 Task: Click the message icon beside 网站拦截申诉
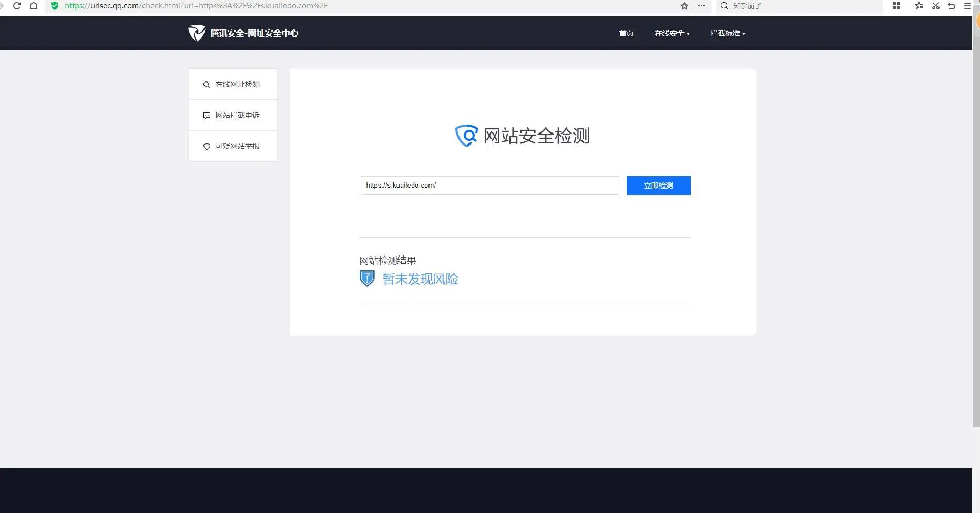pyautogui.click(x=207, y=116)
